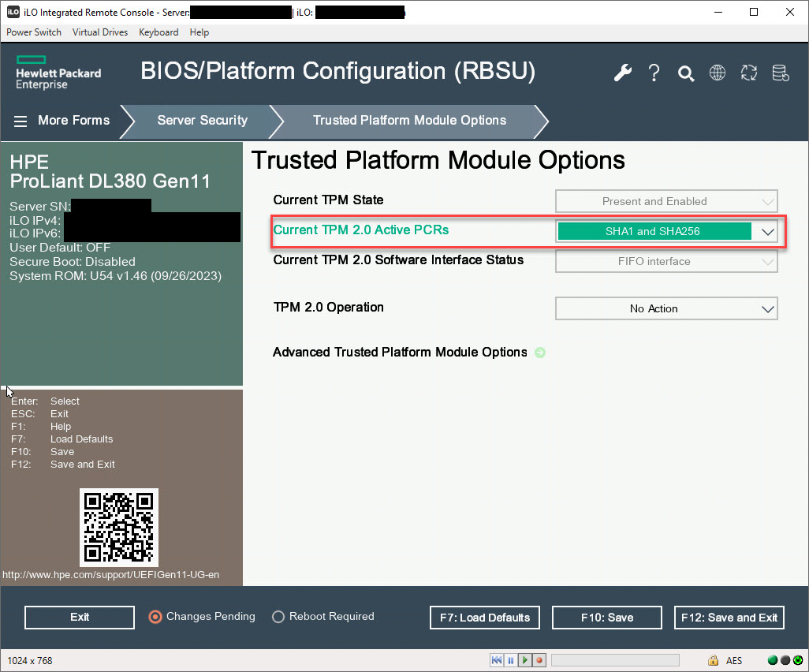Click the magnifier search icon
The image size is (809, 672).
tap(686, 73)
